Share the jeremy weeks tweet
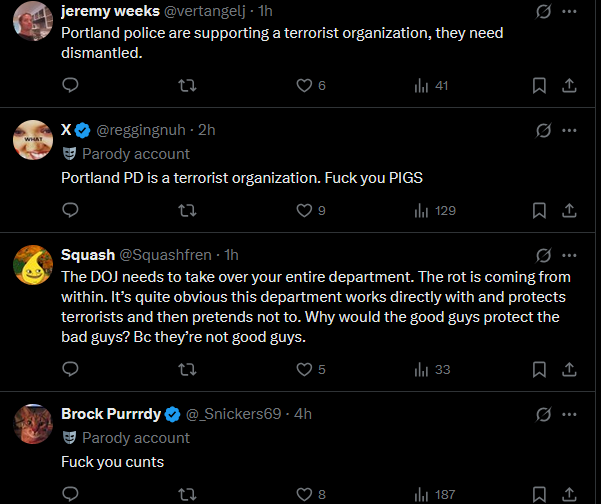 570,86
